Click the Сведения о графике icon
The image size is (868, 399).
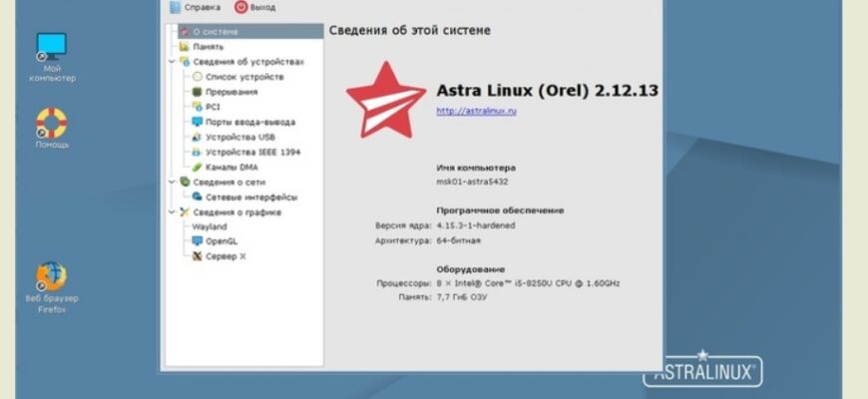(185, 212)
